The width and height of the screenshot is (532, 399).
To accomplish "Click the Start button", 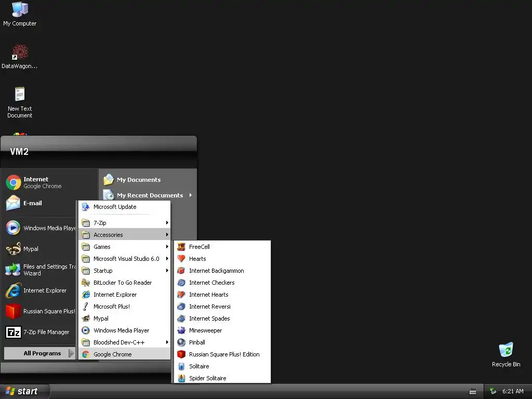I will 24,391.
